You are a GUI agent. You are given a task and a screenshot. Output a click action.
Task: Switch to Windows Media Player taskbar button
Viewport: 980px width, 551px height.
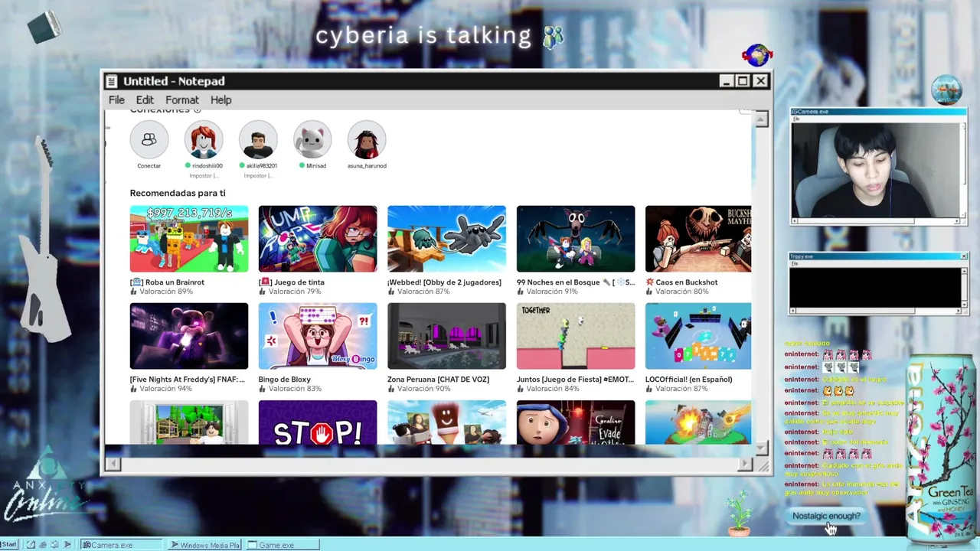pyautogui.click(x=205, y=545)
